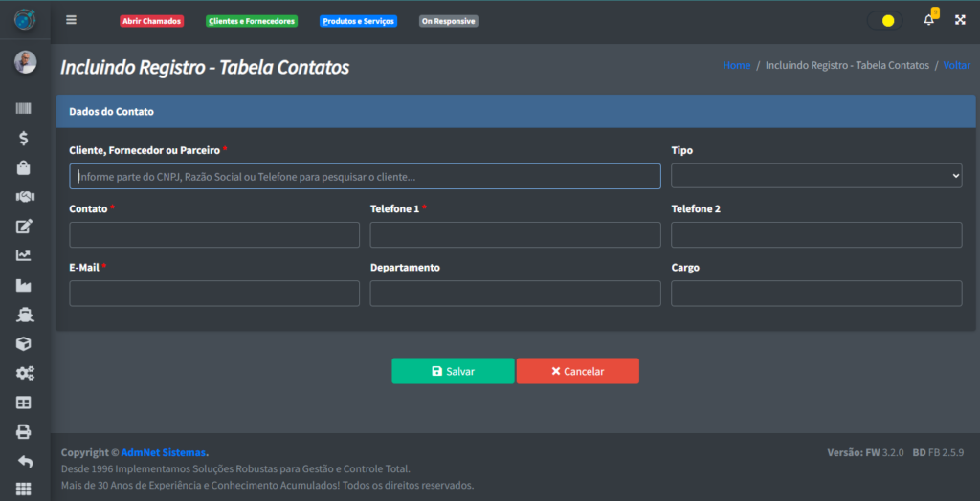
Task: Click the ship icon in the sidebar
Action: click(24, 315)
